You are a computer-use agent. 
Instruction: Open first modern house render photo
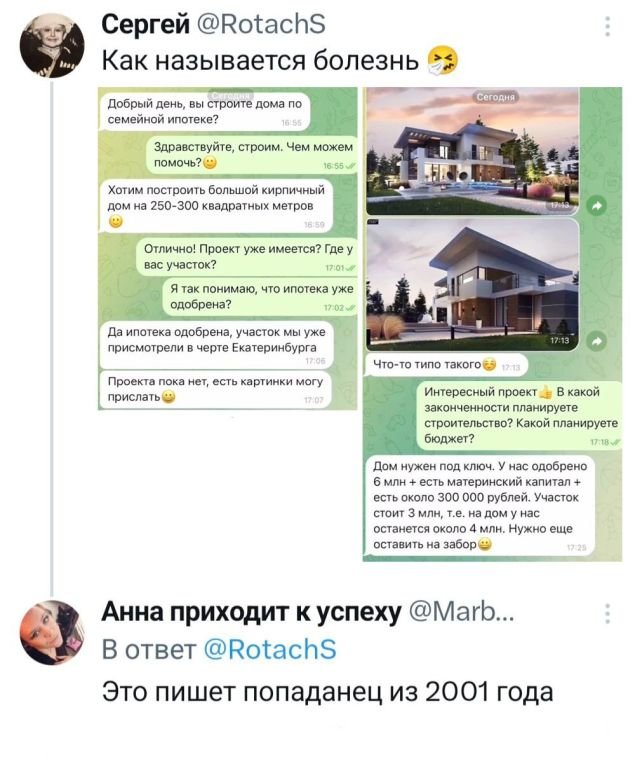(x=472, y=151)
